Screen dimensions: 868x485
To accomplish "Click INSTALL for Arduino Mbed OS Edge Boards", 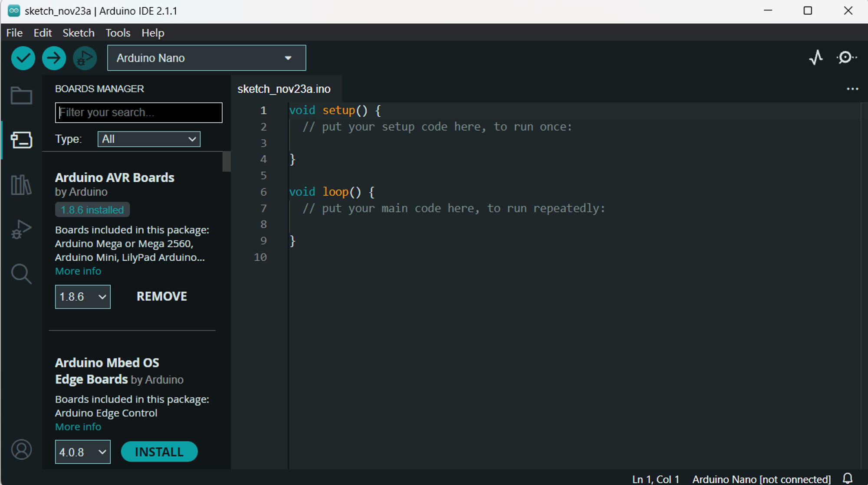I will tap(159, 452).
